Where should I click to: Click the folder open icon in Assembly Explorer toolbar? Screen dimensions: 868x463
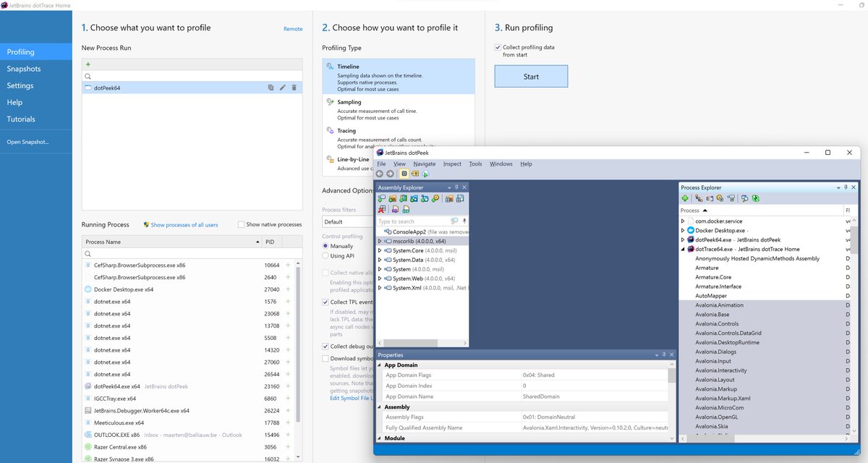[x=393, y=198]
